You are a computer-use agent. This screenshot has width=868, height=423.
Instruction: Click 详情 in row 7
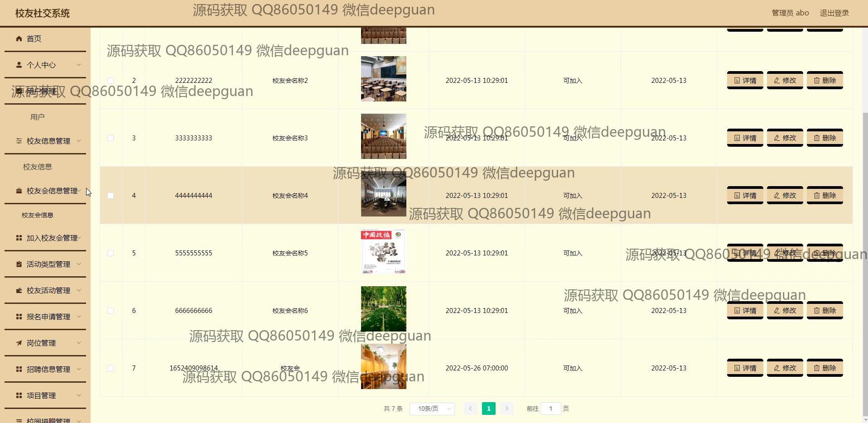click(745, 368)
